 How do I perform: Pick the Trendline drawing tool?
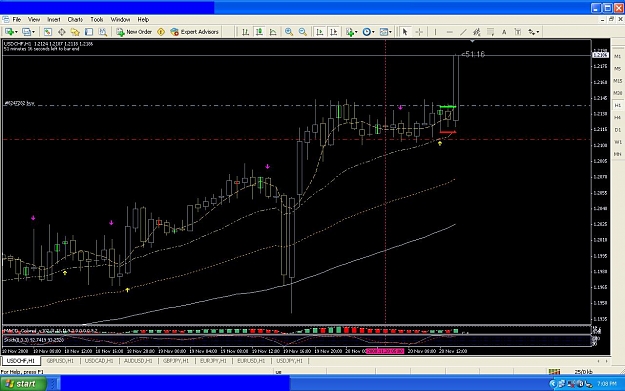[x=463, y=32]
